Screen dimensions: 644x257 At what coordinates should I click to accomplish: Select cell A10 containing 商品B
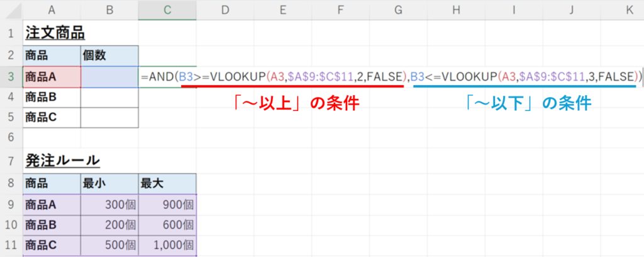point(52,225)
